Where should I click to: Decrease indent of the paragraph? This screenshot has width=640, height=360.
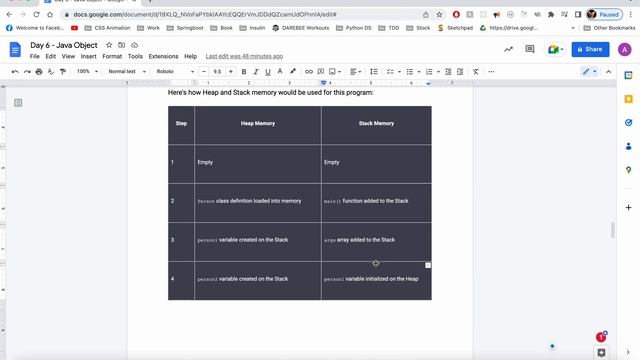click(448, 71)
